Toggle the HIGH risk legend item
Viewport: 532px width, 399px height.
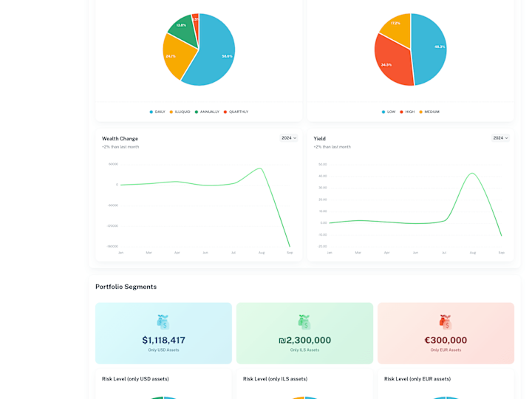407,112
